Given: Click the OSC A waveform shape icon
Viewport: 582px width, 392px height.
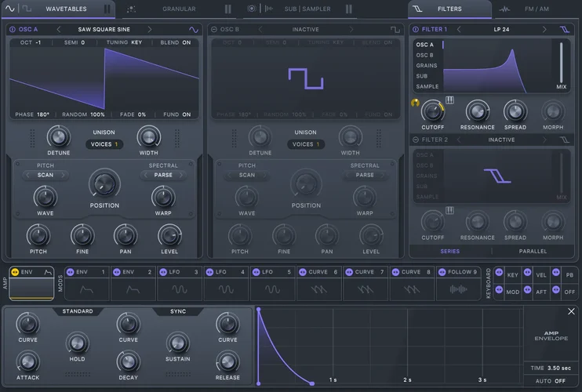Looking at the screenshot, I should coord(194,29).
